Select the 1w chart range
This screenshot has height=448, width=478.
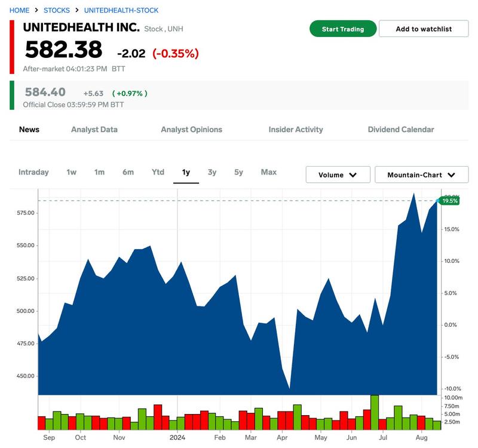[72, 172]
